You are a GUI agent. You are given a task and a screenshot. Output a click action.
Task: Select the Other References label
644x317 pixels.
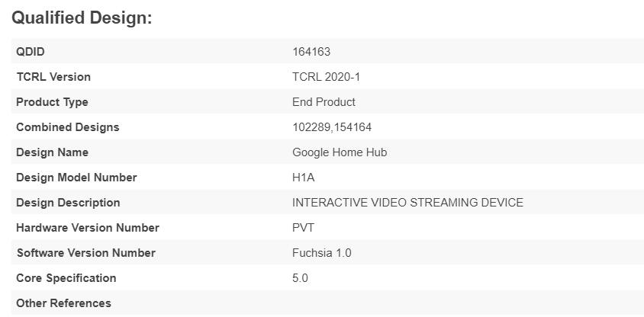point(63,303)
